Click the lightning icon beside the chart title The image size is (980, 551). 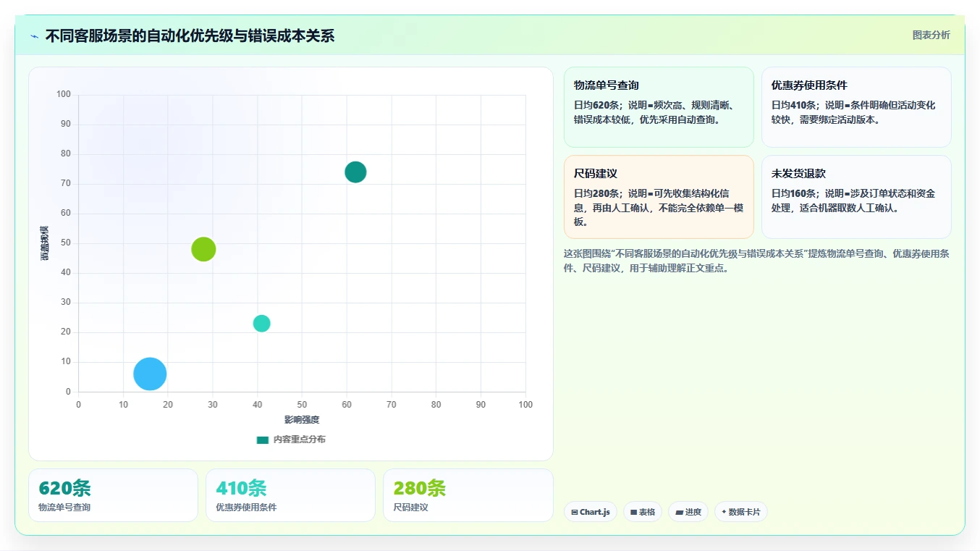34,36
